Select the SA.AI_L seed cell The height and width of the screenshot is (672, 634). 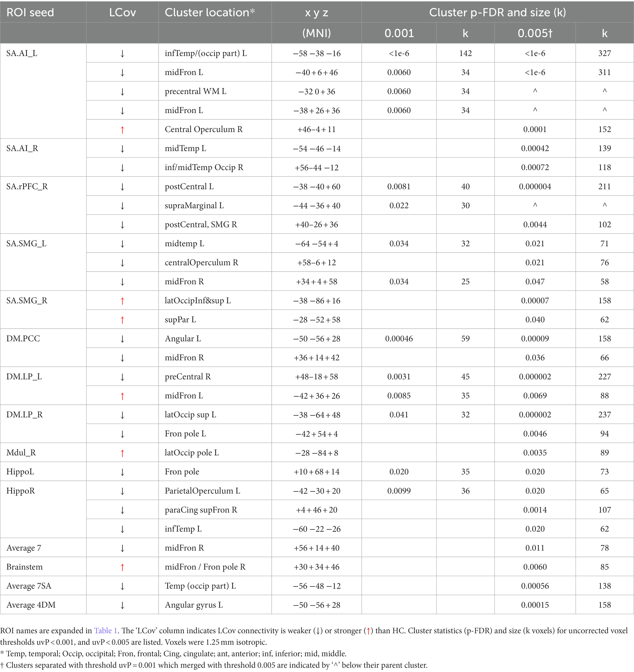(x=22, y=53)
